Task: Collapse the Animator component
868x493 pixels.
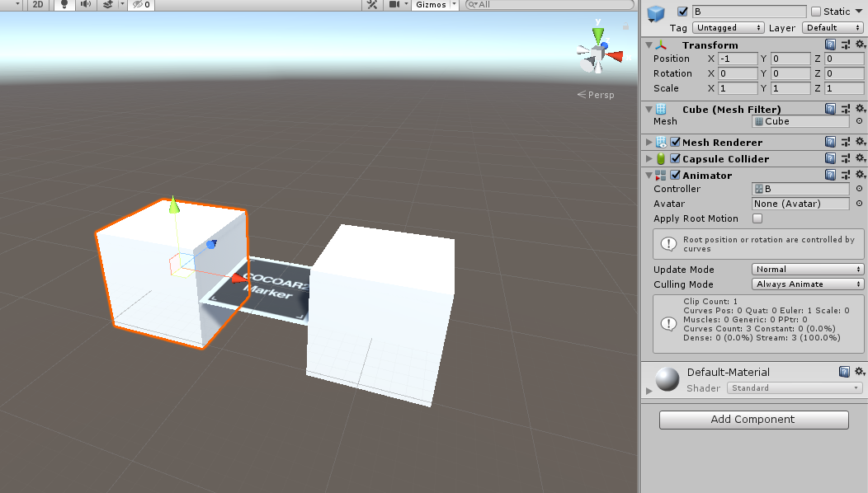Action: coord(649,176)
